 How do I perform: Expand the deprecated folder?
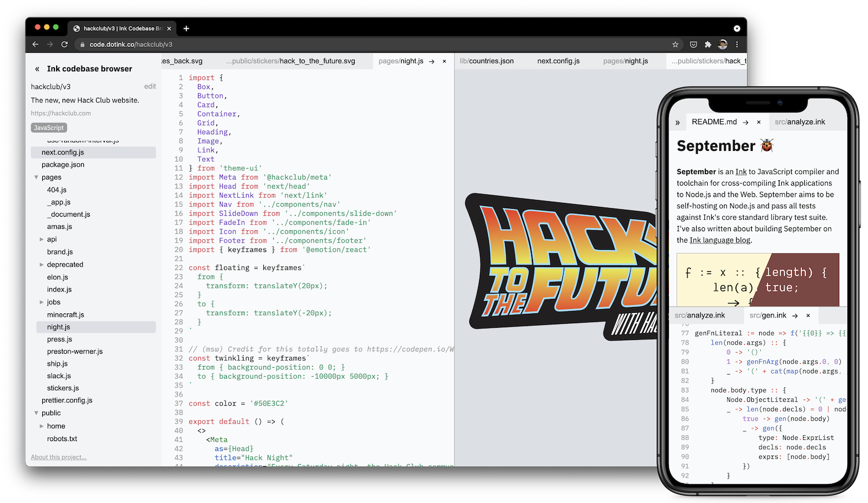tap(42, 265)
